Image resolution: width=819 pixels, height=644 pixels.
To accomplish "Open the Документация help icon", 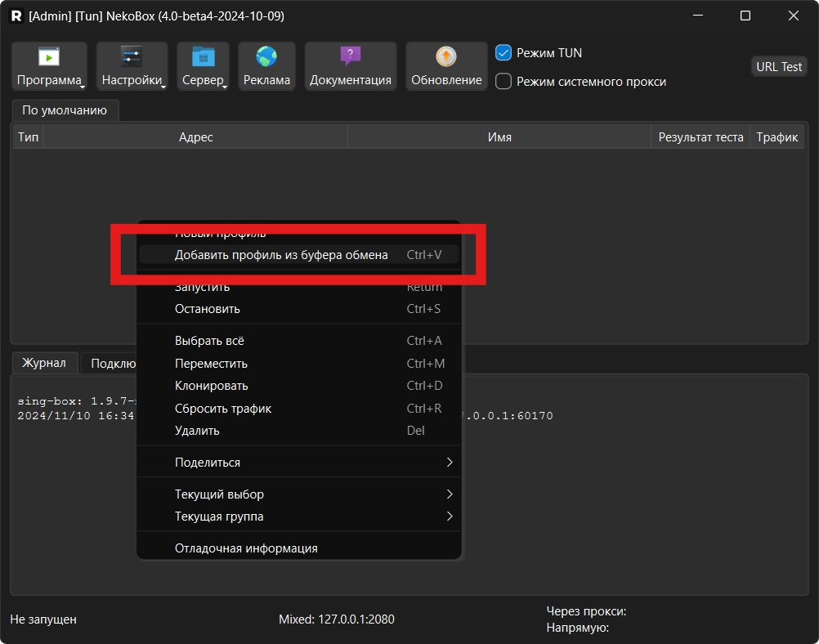I will click(350, 57).
